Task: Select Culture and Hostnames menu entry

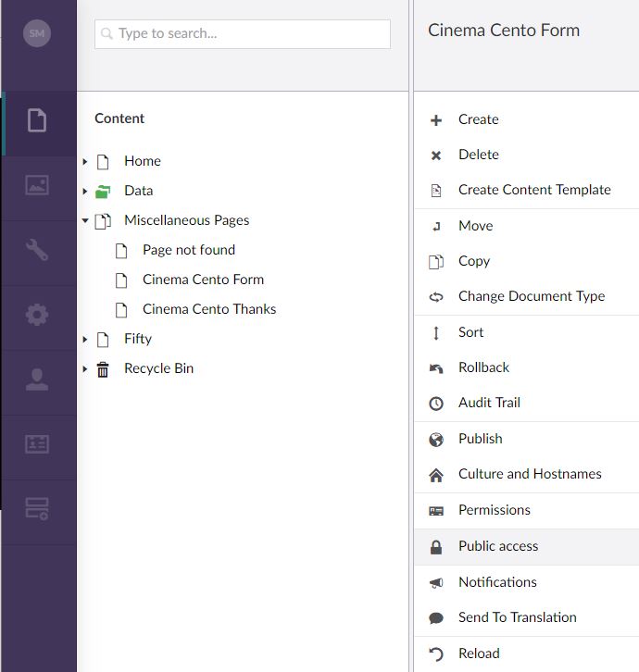Action: click(x=527, y=474)
